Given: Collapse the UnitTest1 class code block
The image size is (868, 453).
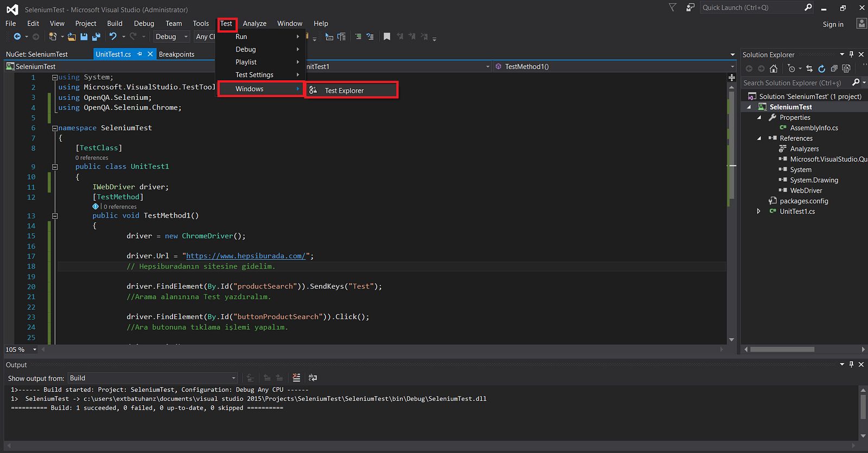Looking at the screenshot, I should click(55, 167).
